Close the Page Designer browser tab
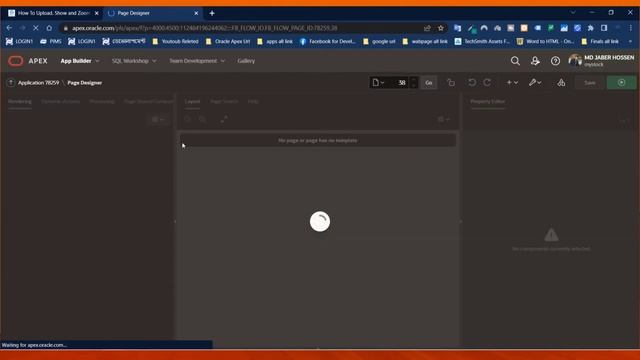640x360 pixels. 196,13
